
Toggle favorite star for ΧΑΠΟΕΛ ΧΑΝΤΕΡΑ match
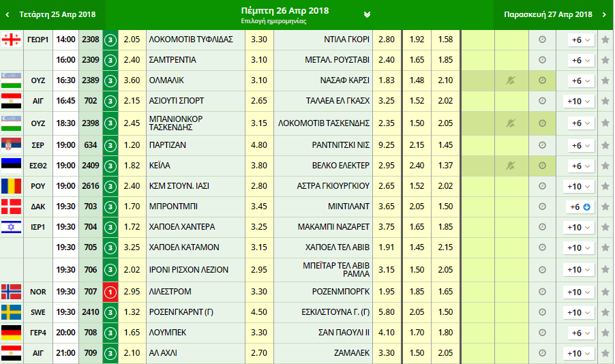605,227
